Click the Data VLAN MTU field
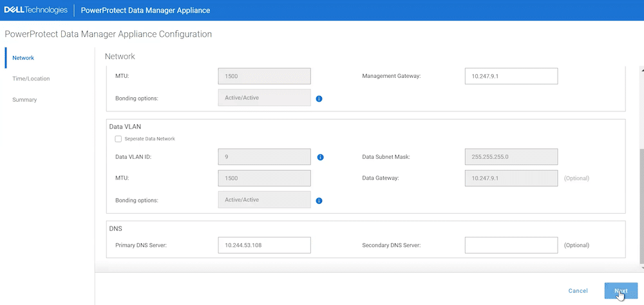The height and width of the screenshot is (305, 644). pos(265,178)
